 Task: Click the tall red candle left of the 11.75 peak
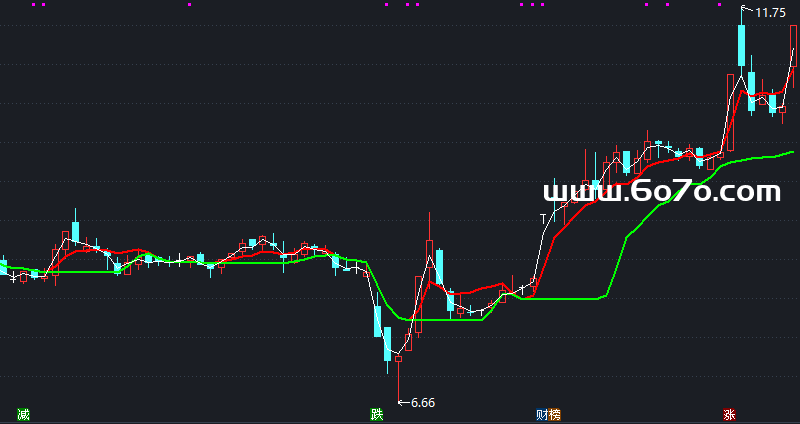click(x=731, y=108)
